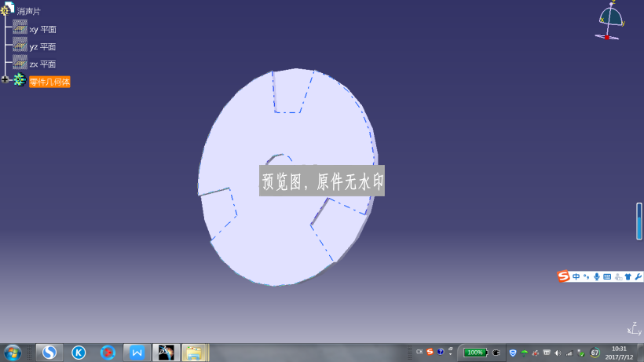Open the clock showing 10:31 2017/7/12

tap(620, 353)
